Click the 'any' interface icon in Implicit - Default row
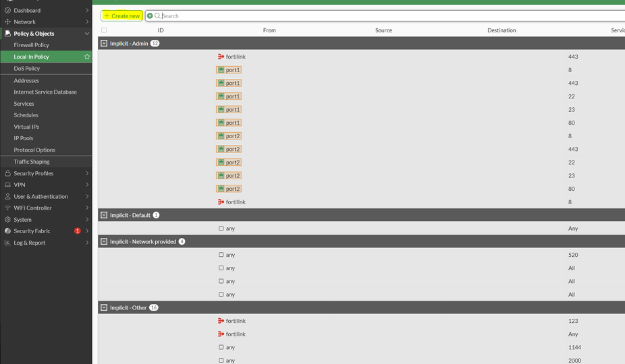Image resolution: width=625 pixels, height=364 pixels. point(221,229)
